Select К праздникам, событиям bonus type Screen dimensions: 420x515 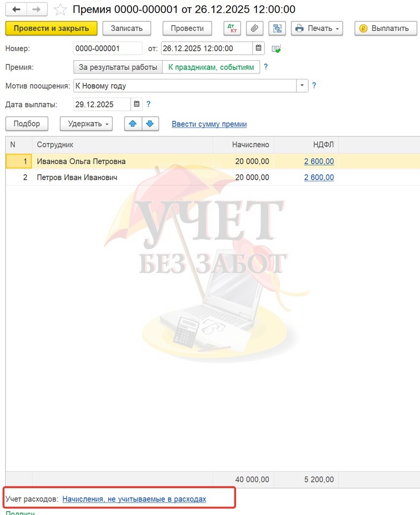[211, 68]
